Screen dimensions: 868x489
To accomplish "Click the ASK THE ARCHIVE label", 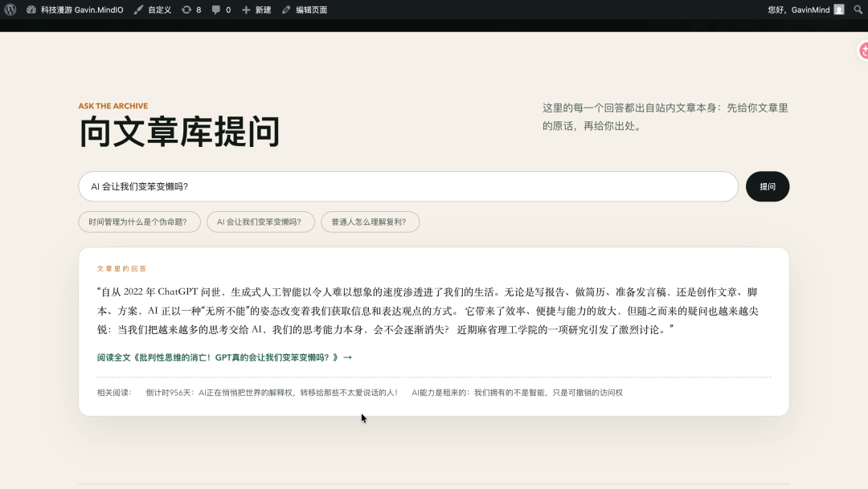I will point(113,106).
